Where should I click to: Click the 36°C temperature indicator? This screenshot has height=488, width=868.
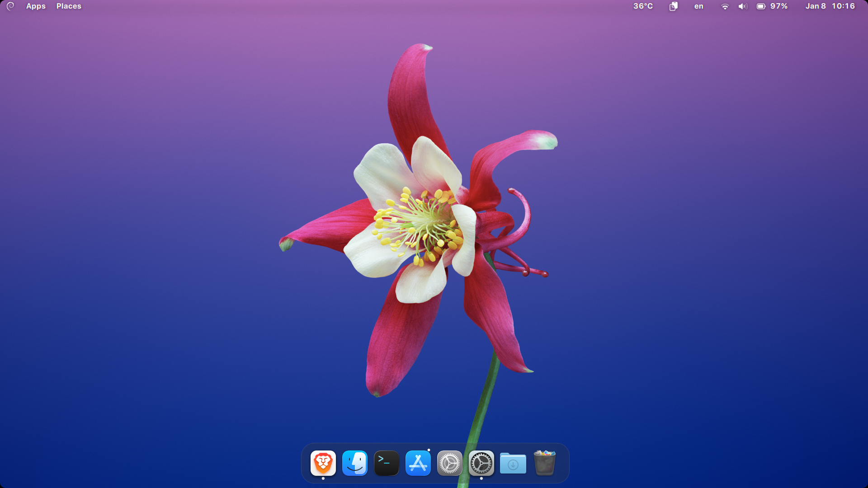[643, 6]
